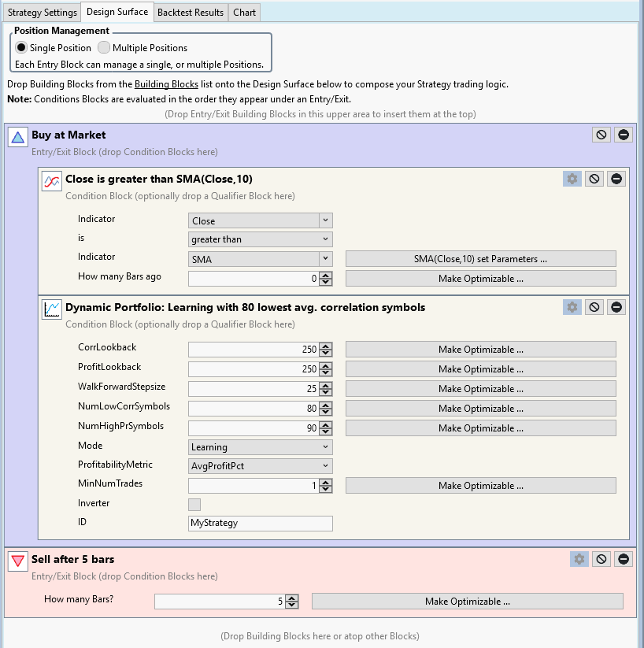This screenshot has width=644, height=648.
Task: Open ProfitabilityMetric dropdown showing AvgProfitPct
Action: 261,466
